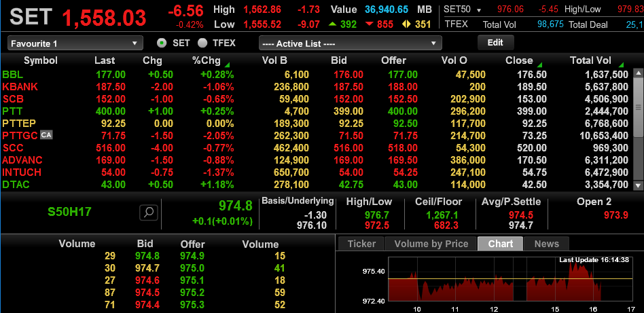
Task: Select the PTT symbol
Action: tap(12, 111)
